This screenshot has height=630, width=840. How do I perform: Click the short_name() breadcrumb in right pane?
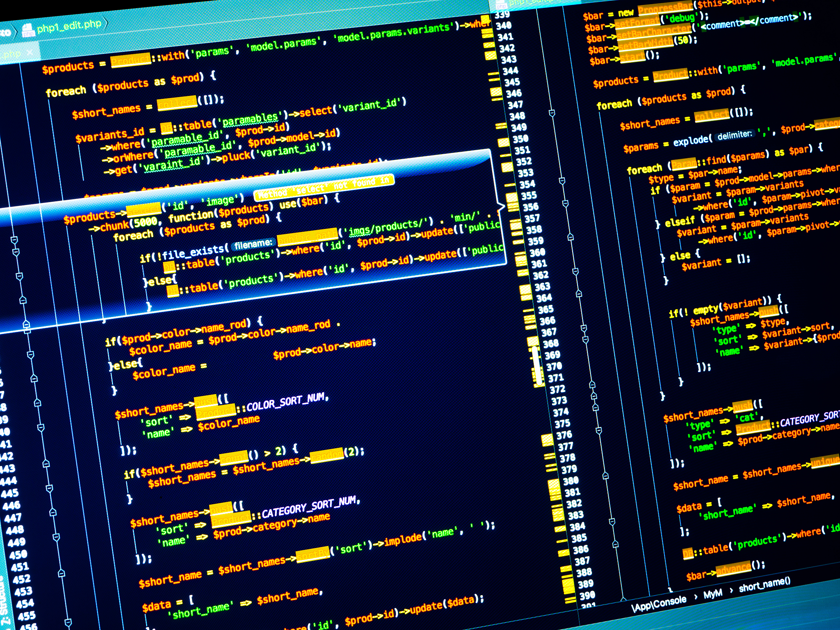point(765,584)
